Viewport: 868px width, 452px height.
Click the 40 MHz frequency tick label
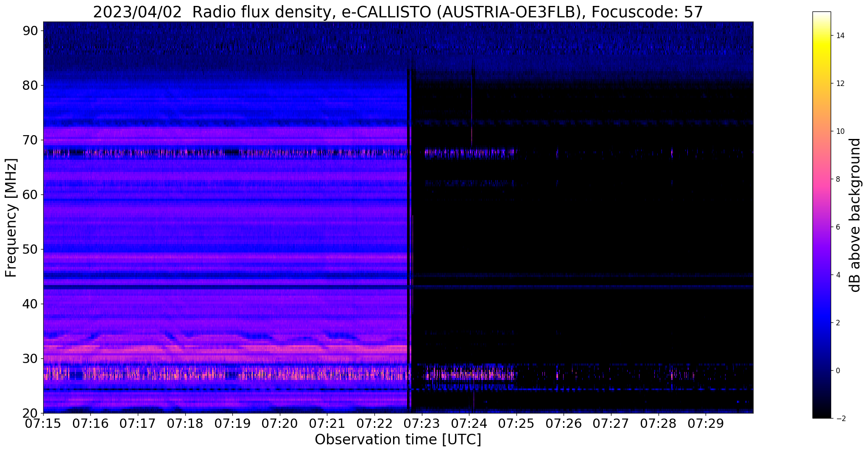[31, 304]
